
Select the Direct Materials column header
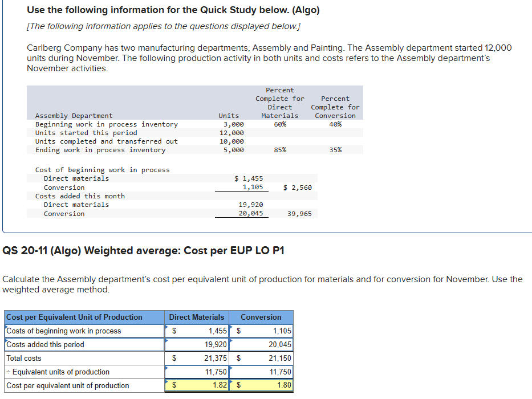coord(196,317)
